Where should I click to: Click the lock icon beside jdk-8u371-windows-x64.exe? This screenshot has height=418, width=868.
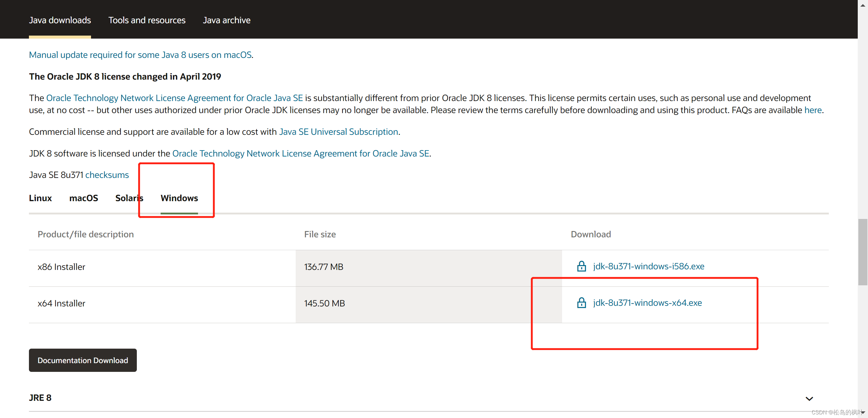[582, 303]
